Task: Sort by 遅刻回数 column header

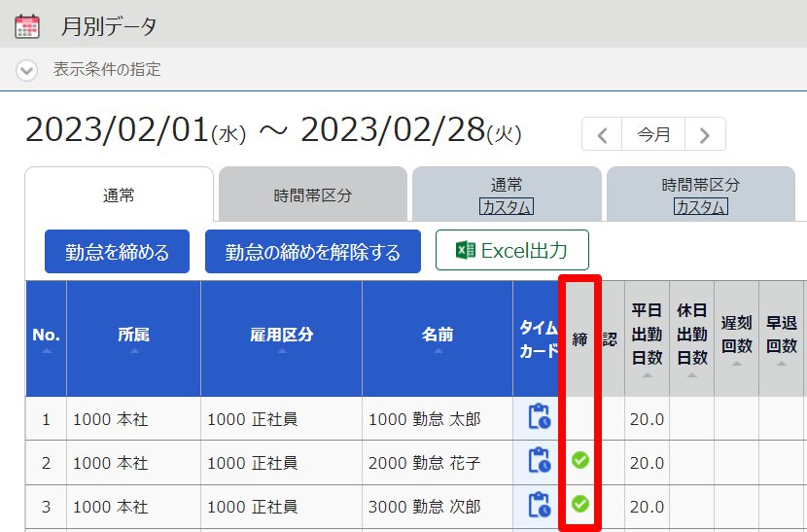Action: [736, 338]
